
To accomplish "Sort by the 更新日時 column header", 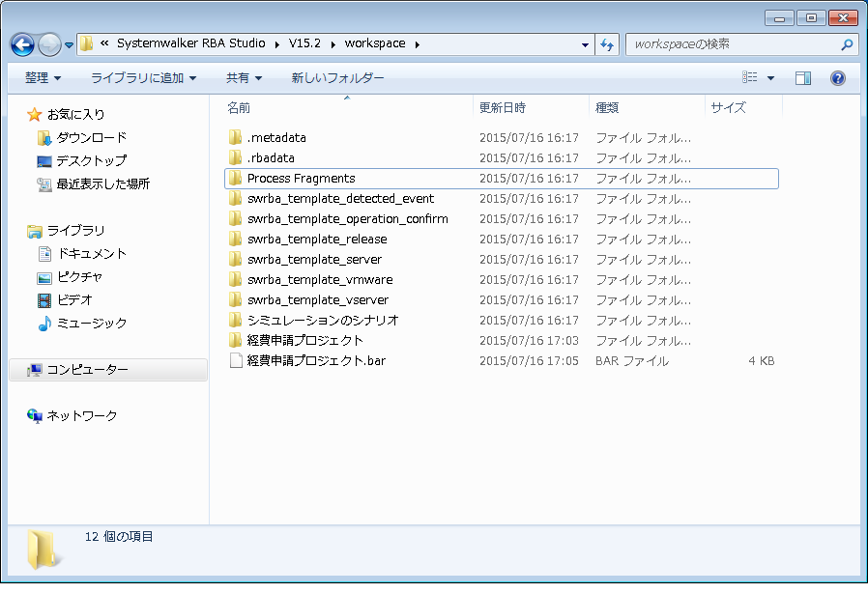I will tap(532, 108).
